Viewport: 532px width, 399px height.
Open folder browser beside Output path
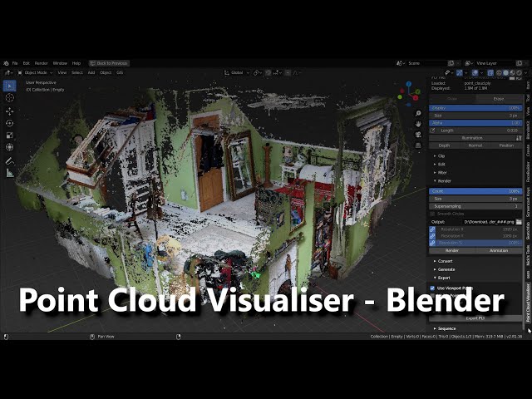[x=519, y=222]
